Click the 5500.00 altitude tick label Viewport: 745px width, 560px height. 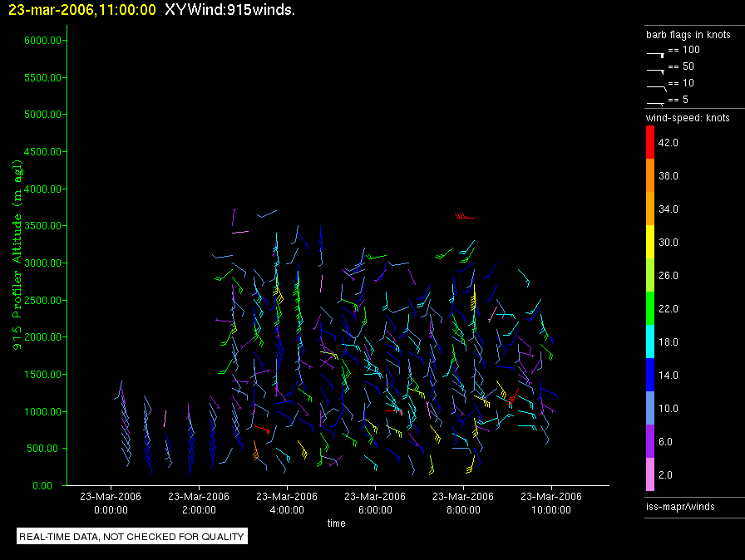click(42, 78)
